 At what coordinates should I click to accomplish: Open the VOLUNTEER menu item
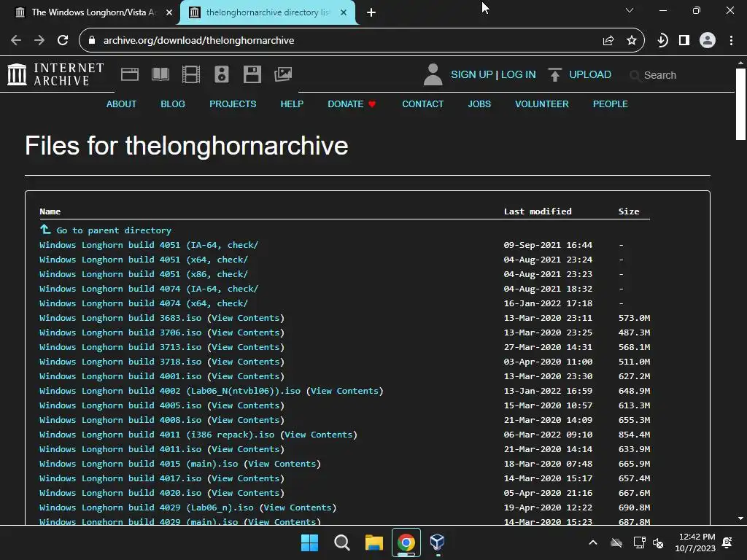click(542, 104)
